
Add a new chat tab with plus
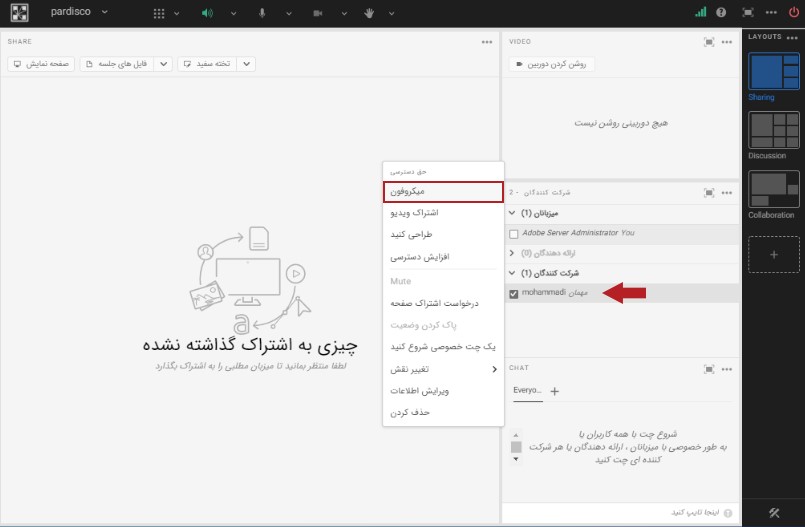click(554, 392)
